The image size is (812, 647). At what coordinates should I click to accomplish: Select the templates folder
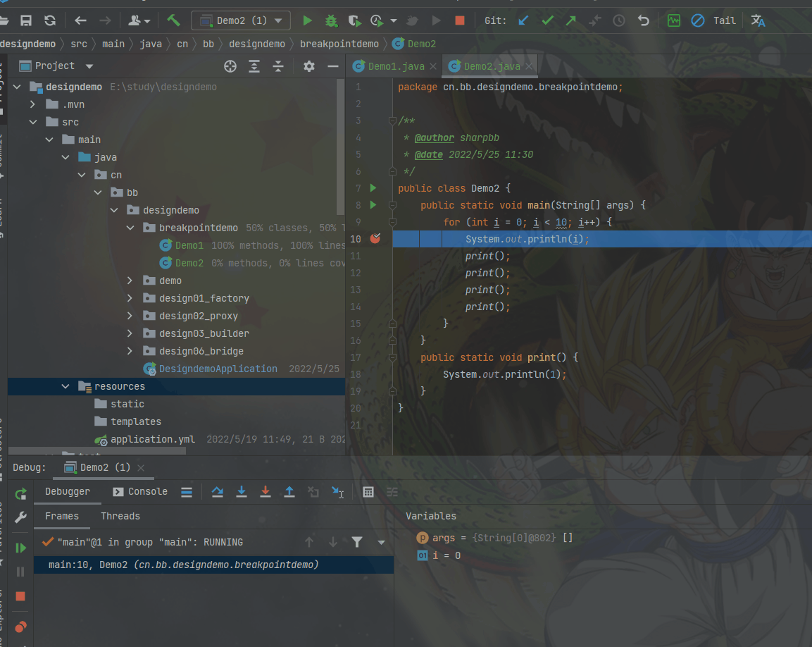(x=136, y=421)
